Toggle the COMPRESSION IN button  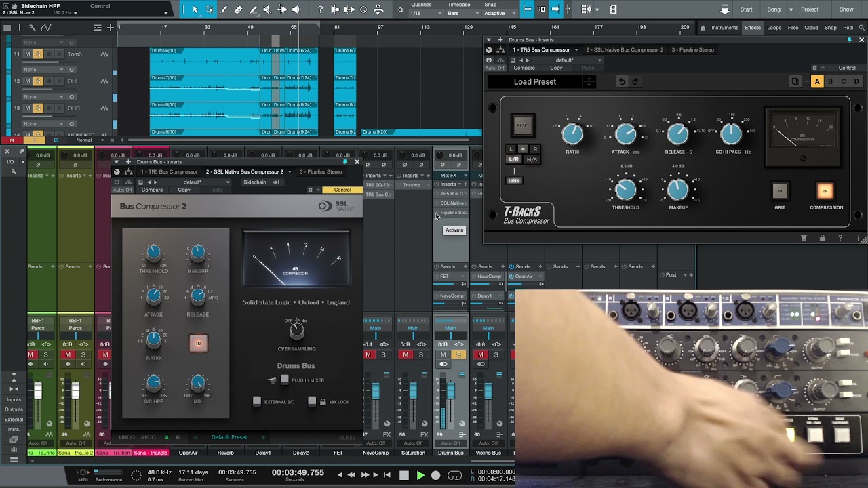coord(825,191)
